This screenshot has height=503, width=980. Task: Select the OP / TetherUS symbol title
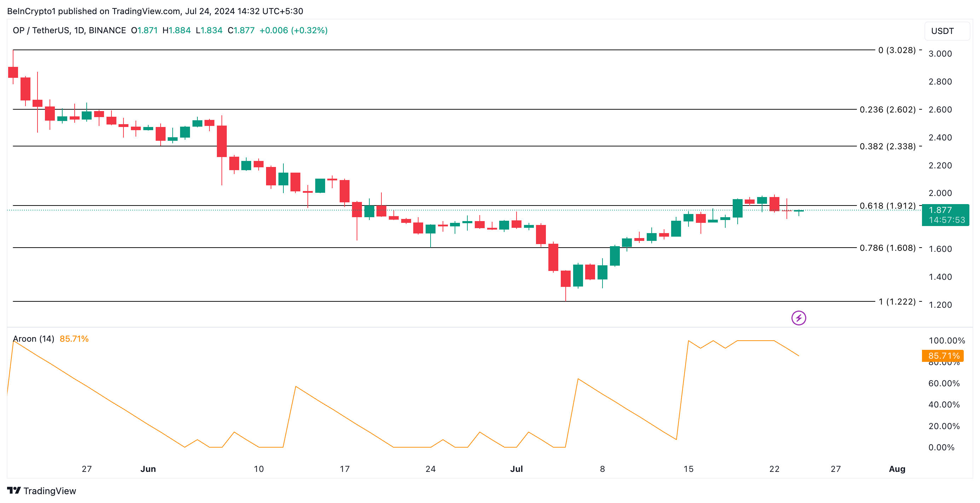[69, 30]
